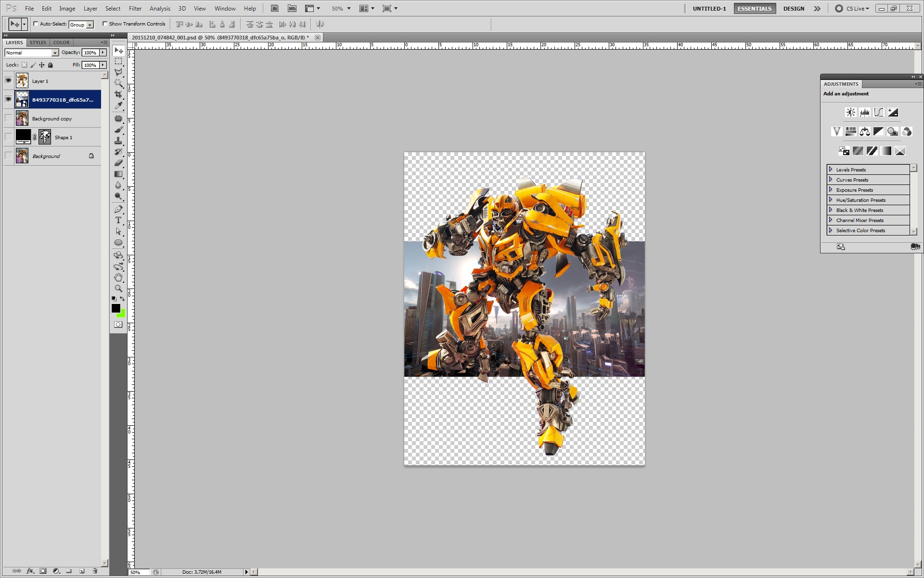Show the locked Background layer
The height and width of the screenshot is (578, 924).
point(8,156)
